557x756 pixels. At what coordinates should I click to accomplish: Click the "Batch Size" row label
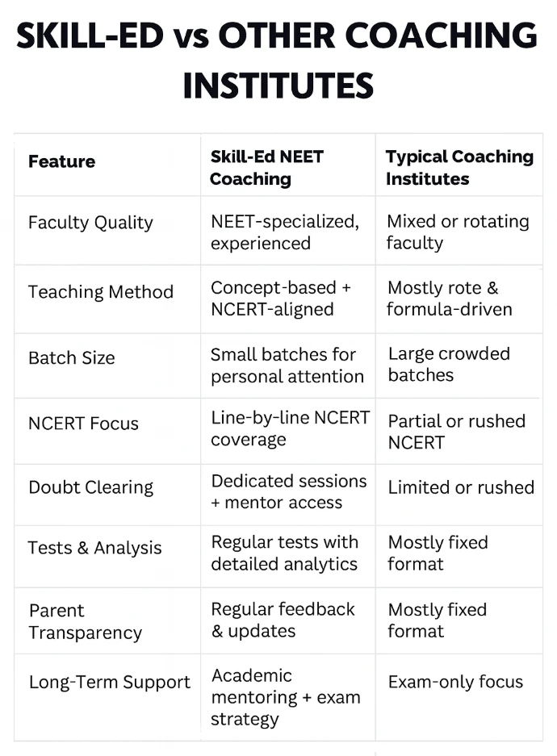[x=72, y=357]
